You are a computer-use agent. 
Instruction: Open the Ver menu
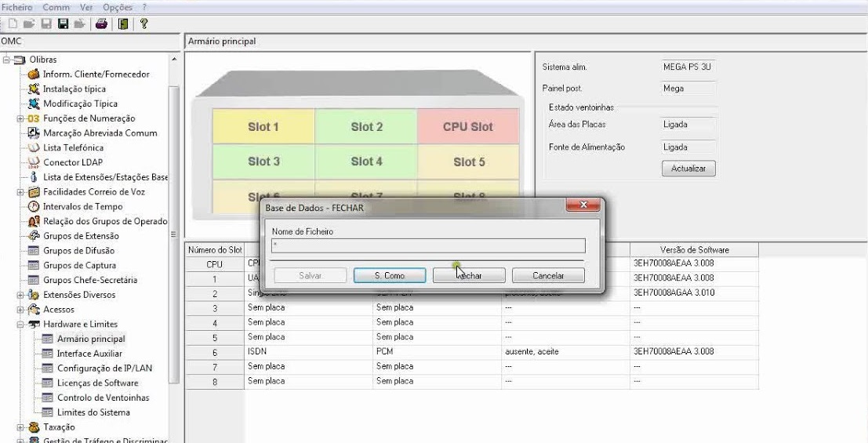click(86, 7)
